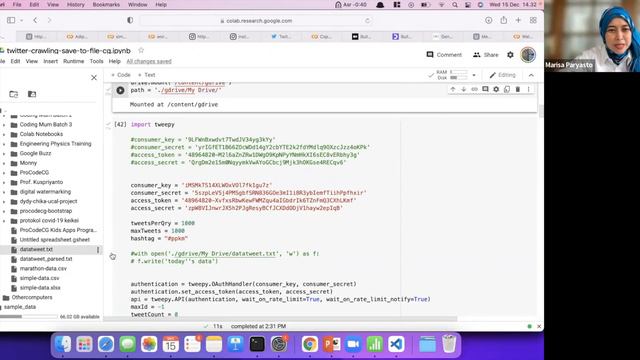This screenshot has width=640, height=360.
Task: Open the Othercomputers folder
Action: pyautogui.click(x=32, y=298)
